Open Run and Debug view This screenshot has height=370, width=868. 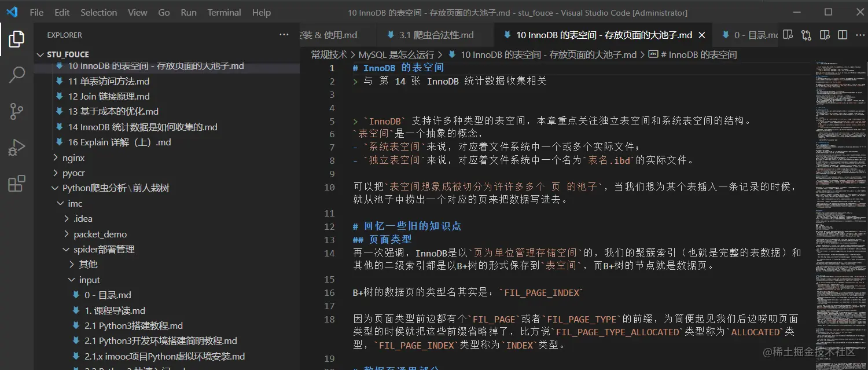coord(16,146)
